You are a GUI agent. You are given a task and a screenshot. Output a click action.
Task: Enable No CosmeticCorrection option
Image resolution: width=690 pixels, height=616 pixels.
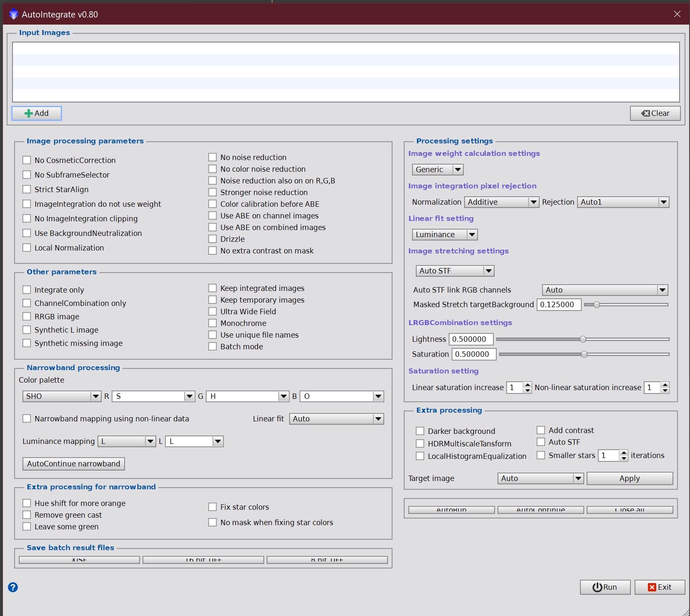coord(27,160)
